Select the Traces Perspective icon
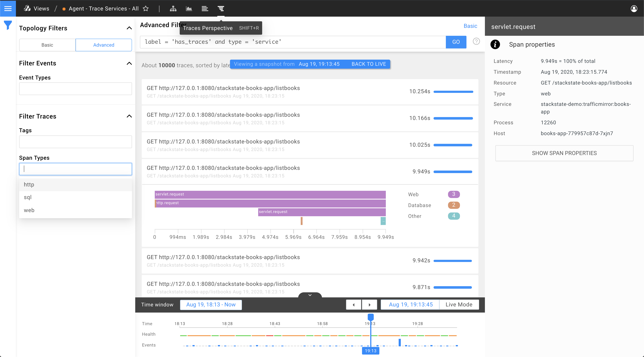 (221, 8)
